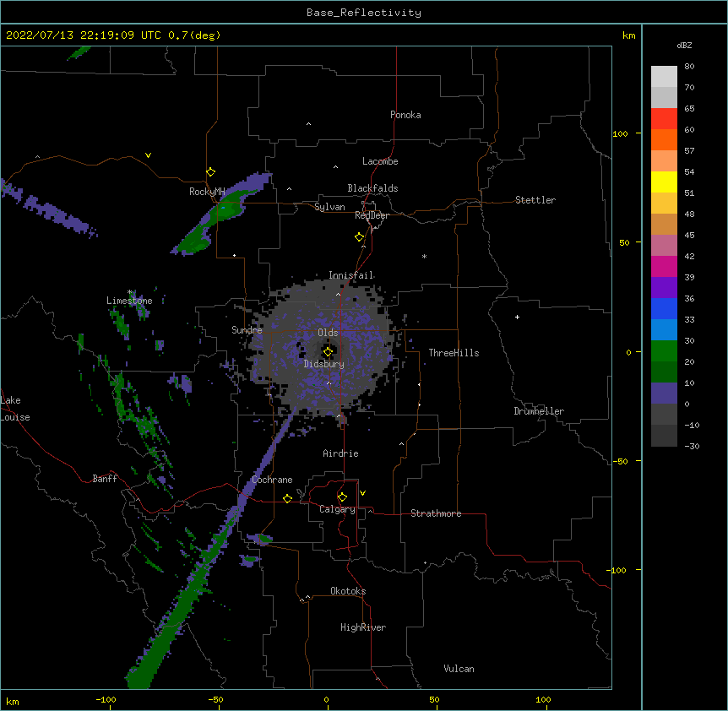Click the Sylvan label
Viewport: 728px width, 711px height.
pos(329,207)
